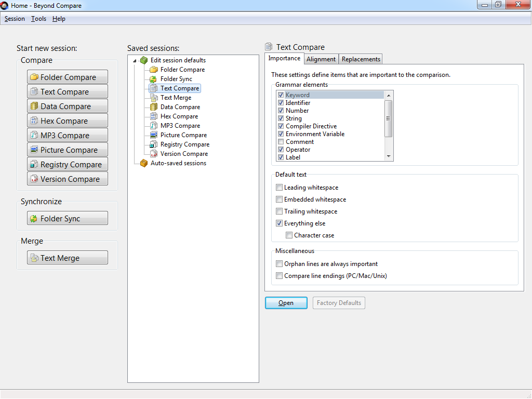532x399 pixels.
Task: Click the Open button
Action: 286,303
